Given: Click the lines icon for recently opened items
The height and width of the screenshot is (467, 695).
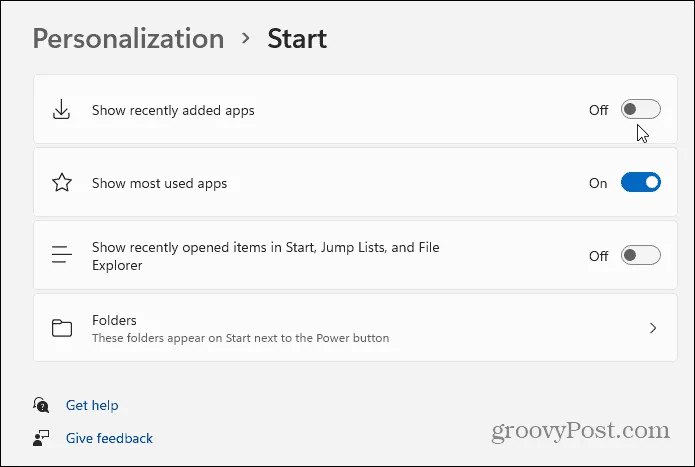Looking at the screenshot, I should (x=62, y=255).
